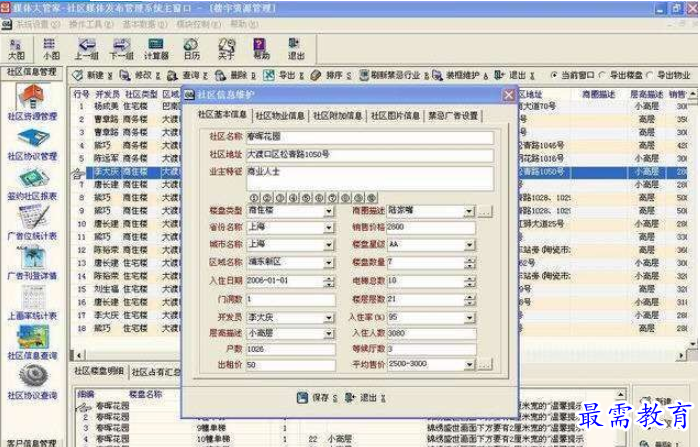This screenshot has width=700, height=447.
Task: Open the 社区信息管理 panel header
Action: [x=32, y=72]
